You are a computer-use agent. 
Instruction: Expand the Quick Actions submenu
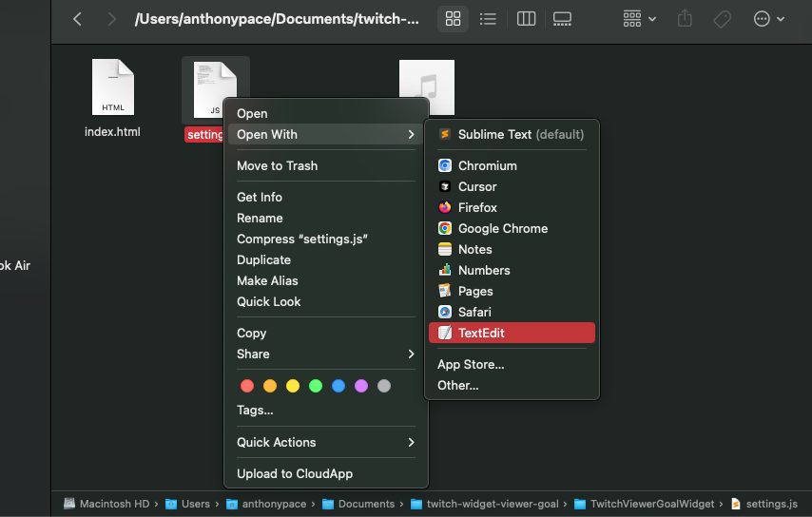point(325,442)
